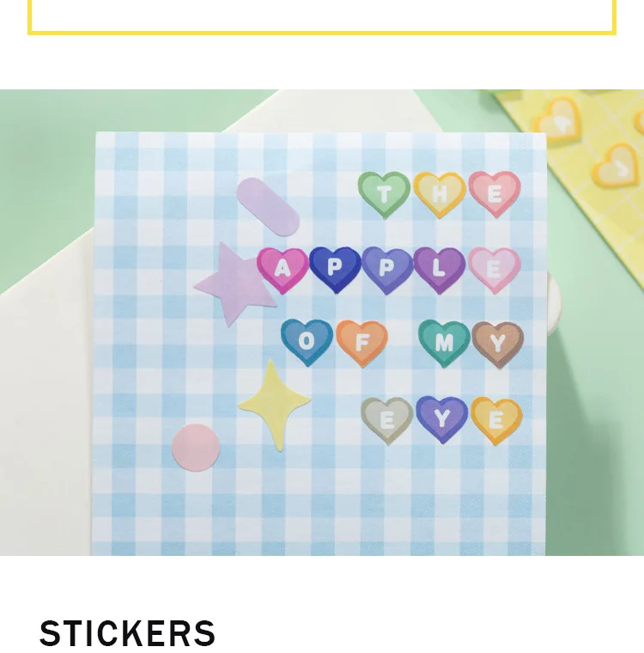Viewport: 644px width, 653px height.
Task: Click the lavender pill-shaped sticker
Action: tap(268, 207)
